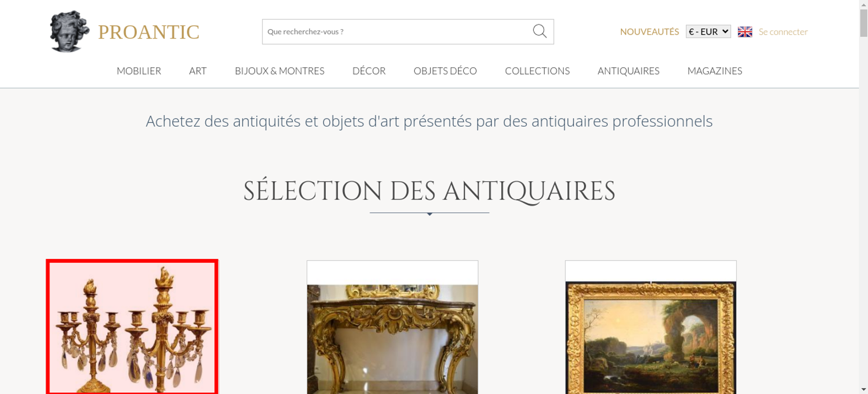Open the Mobilier menu

(x=139, y=71)
